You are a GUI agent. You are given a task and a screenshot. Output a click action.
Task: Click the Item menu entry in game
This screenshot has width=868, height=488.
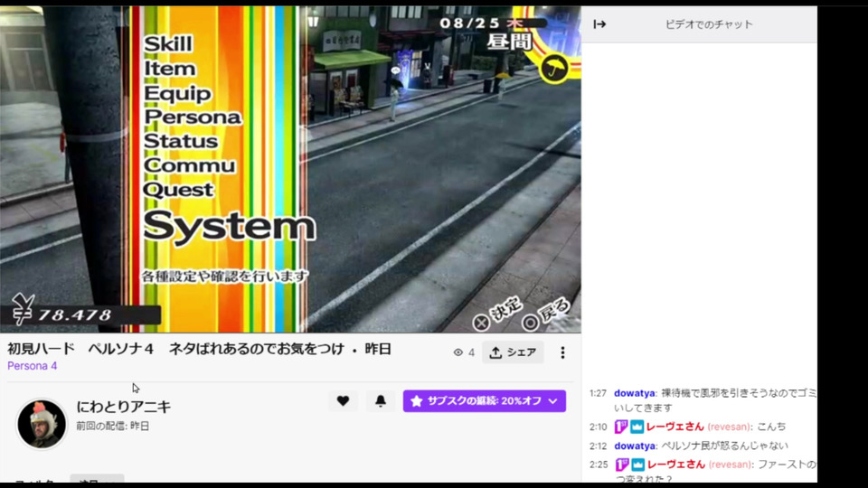170,69
